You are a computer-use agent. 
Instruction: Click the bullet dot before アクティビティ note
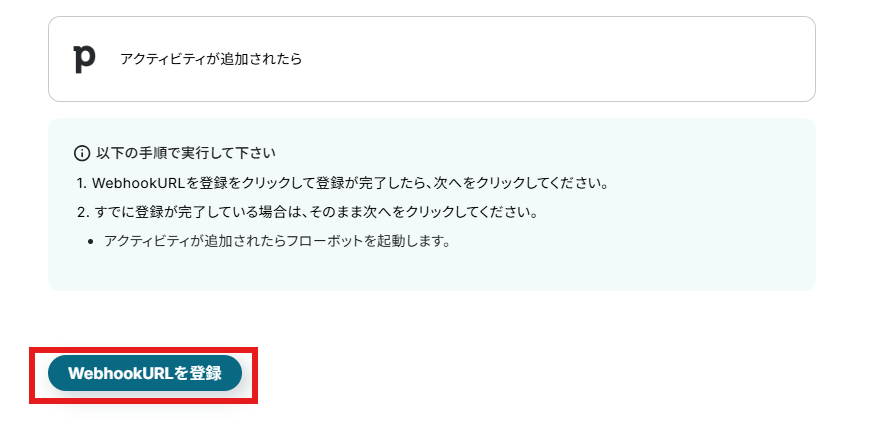(x=91, y=243)
